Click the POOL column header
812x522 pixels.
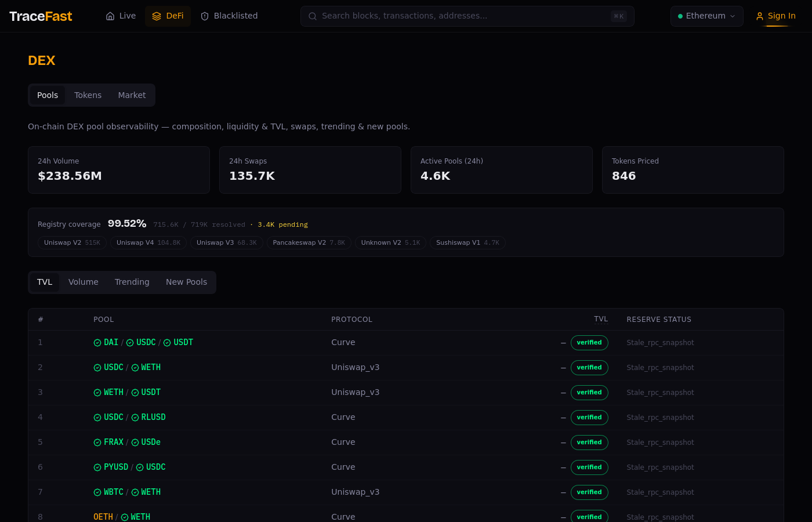pyautogui.click(x=104, y=320)
